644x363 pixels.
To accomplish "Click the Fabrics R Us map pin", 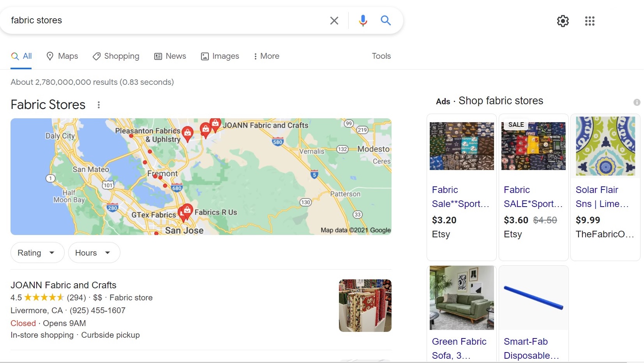I will (187, 210).
